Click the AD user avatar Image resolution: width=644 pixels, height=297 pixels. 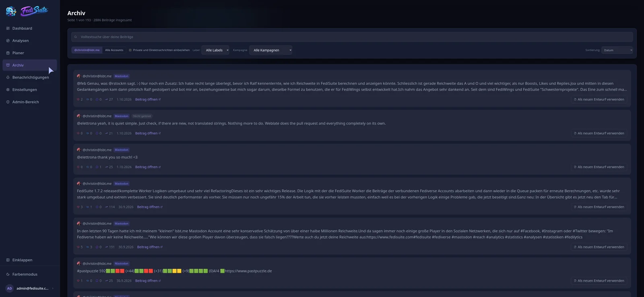(10, 289)
